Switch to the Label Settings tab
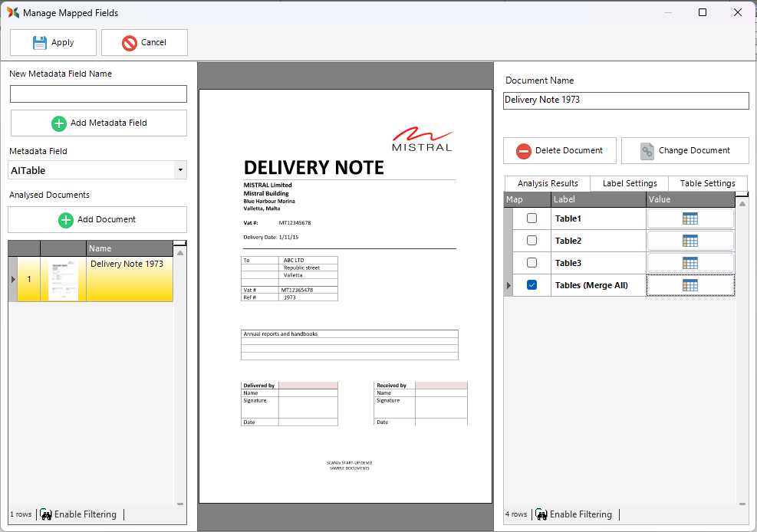Image resolution: width=757 pixels, height=532 pixels. click(629, 183)
